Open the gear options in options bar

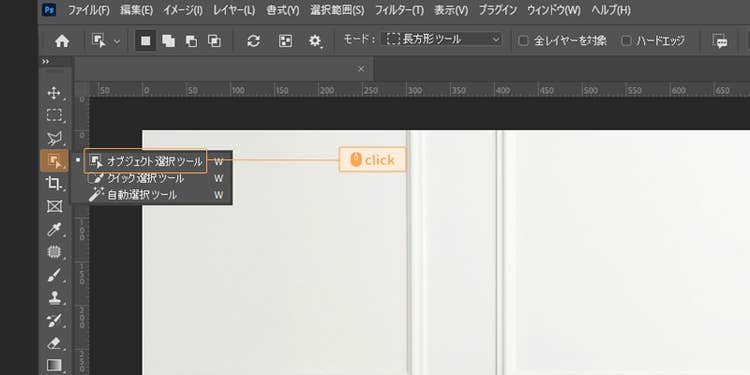[315, 41]
